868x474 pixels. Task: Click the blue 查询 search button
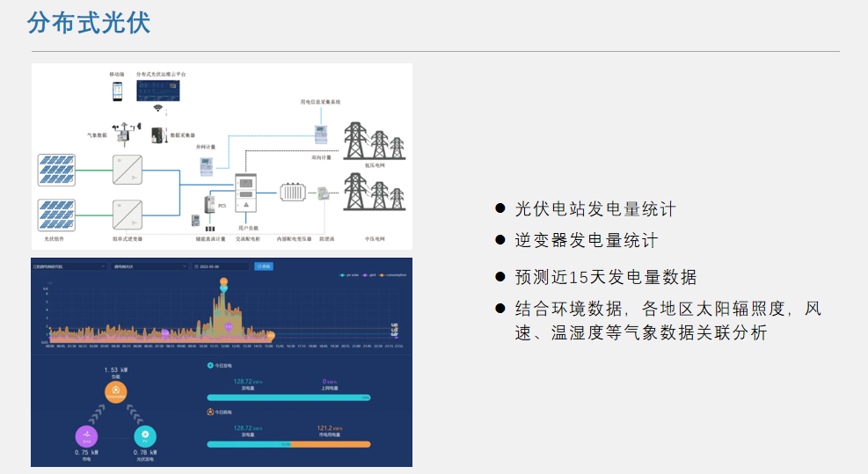pos(264,266)
